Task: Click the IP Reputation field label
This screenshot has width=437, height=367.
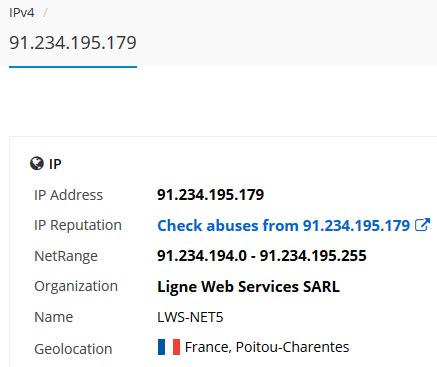Action: coord(78,225)
